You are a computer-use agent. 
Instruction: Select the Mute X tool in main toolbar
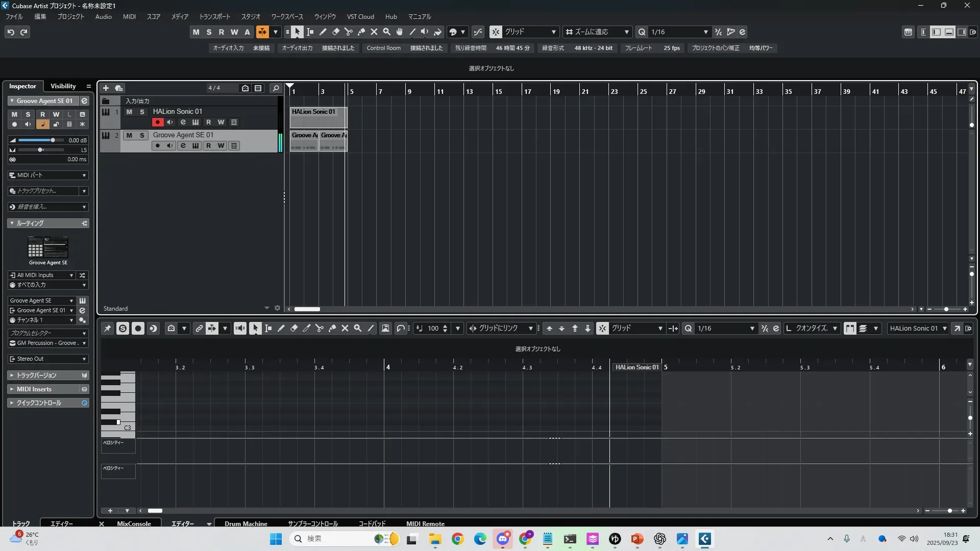click(374, 32)
